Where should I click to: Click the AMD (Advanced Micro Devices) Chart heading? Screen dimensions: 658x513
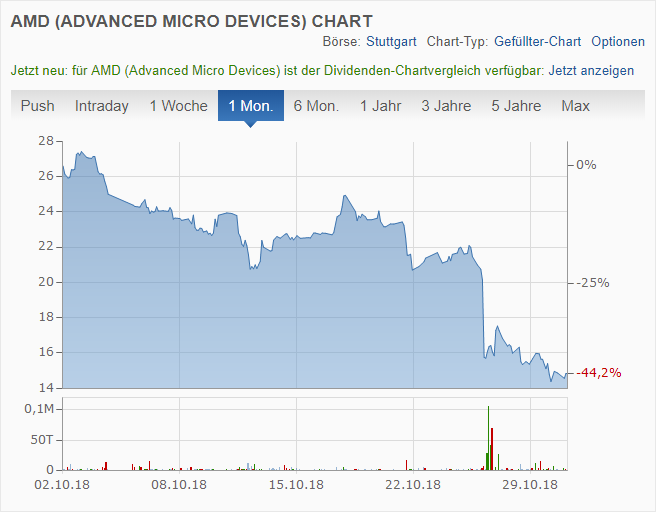tap(191, 21)
